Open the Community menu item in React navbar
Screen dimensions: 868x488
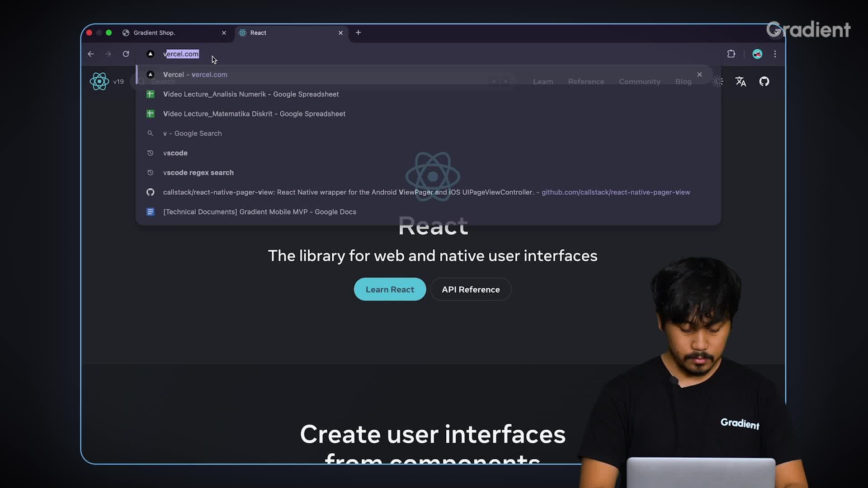pos(640,81)
